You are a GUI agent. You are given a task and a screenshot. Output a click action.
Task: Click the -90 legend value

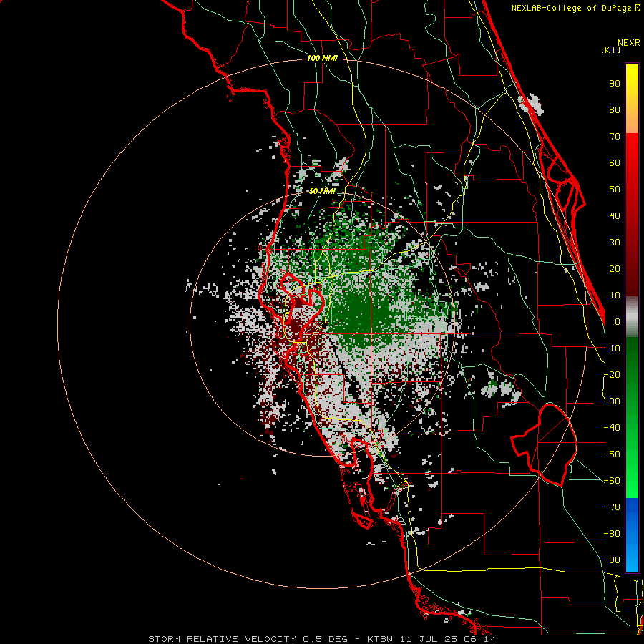click(613, 560)
